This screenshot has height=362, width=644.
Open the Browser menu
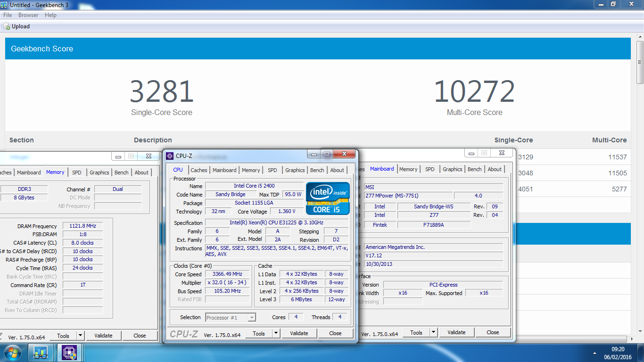click(x=28, y=15)
